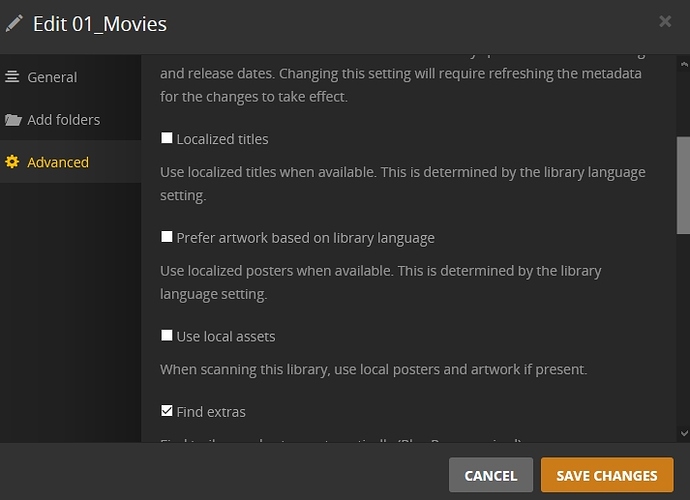The height and width of the screenshot is (500, 690).
Task: Enable the Localized titles checkbox
Action: point(167,138)
